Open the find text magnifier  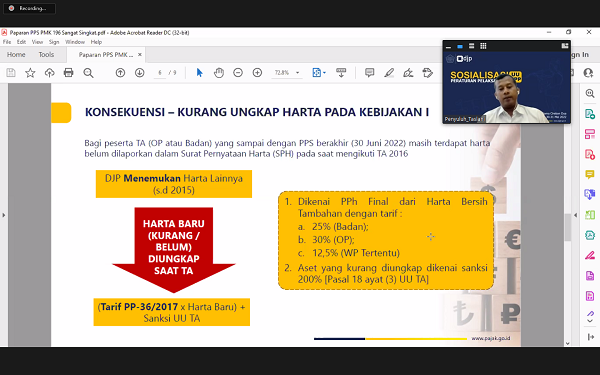click(88, 72)
